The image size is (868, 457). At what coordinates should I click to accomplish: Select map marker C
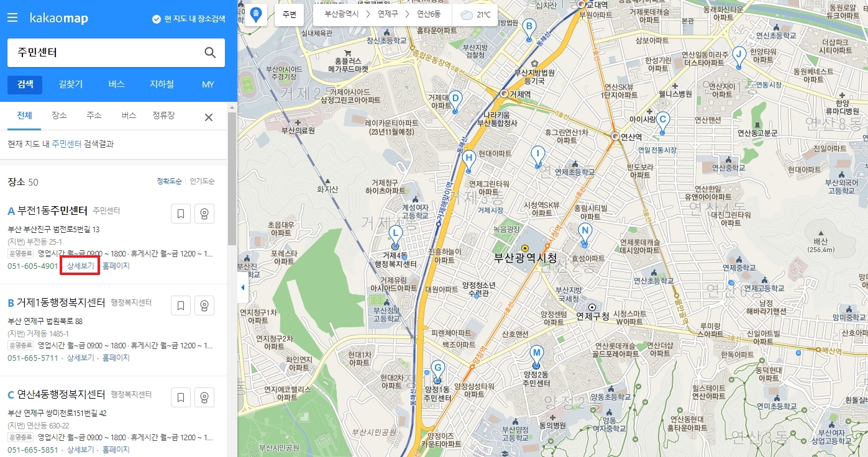(x=663, y=122)
